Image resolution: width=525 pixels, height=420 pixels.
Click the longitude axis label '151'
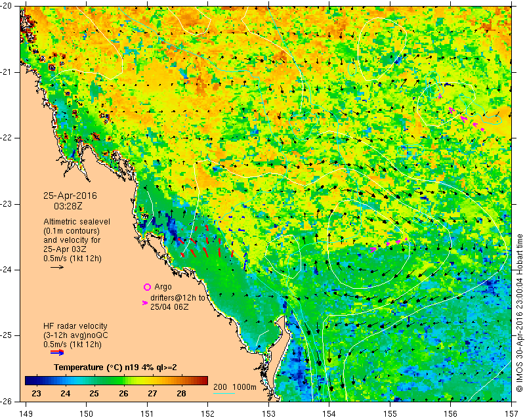147,414
